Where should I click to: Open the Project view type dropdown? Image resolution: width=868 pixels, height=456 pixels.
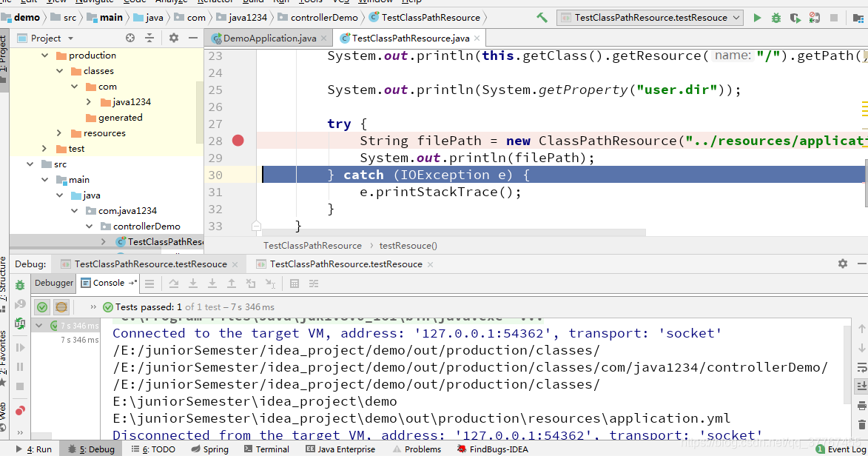71,38
